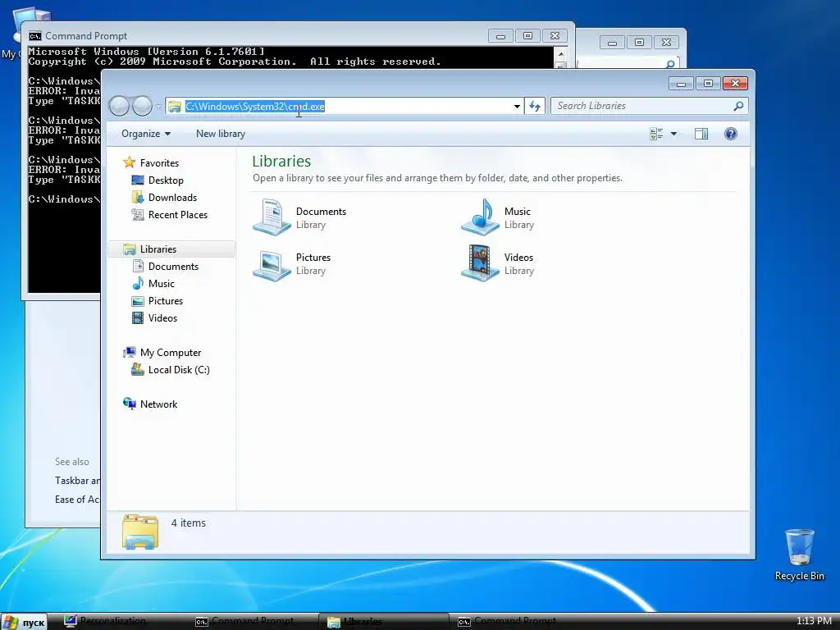Image resolution: width=840 pixels, height=630 pixels.
Task: Click the Libraries taskbar button
Action: point(384,622)
